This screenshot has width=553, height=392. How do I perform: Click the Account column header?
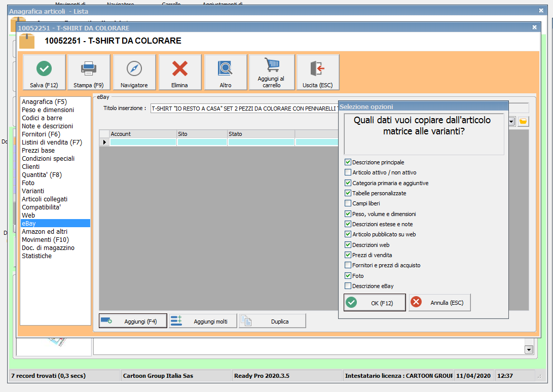pyautogui.click(x=143, y=134)
